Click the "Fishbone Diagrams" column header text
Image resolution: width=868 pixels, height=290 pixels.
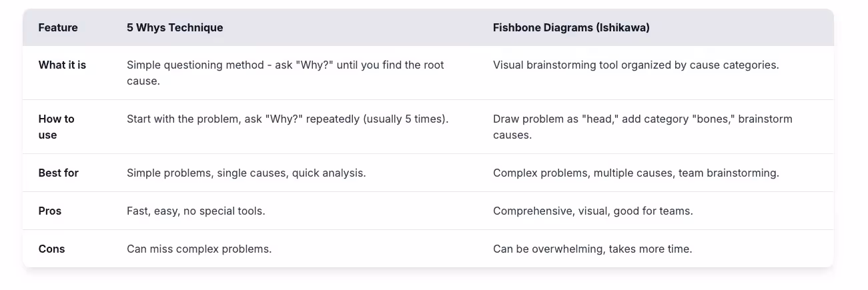pyautogui.click(x=539, y=28)
